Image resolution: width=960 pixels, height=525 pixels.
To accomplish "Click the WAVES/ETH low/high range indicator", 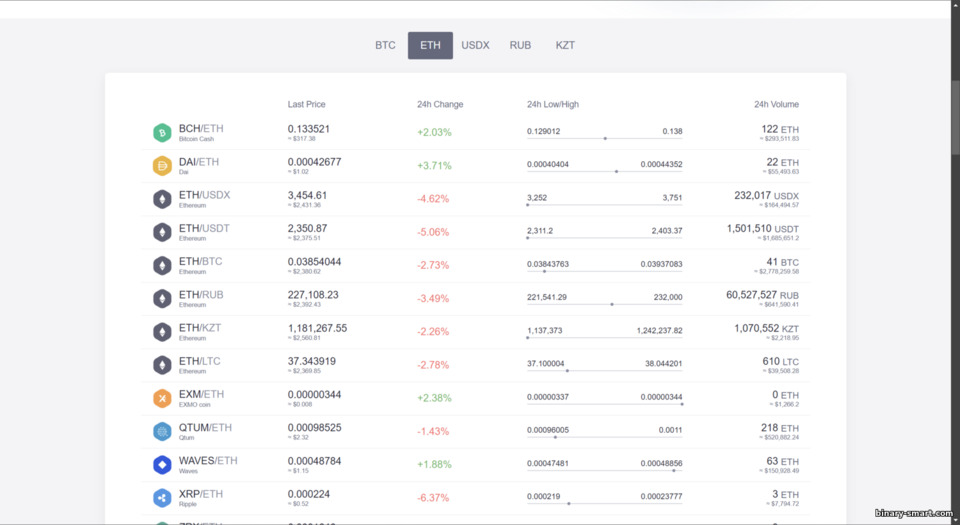I will [604, 470].
